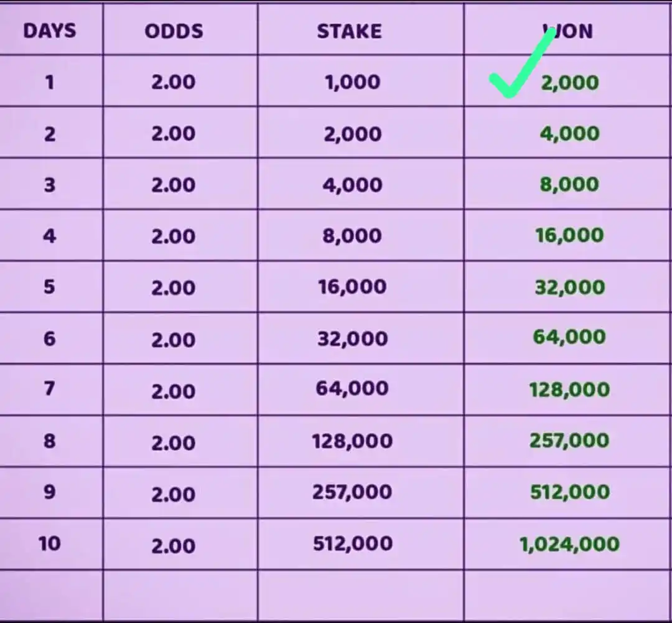Viewport: 672px width, 623px height.
Task: Click the 32,000 won value
Action: [x=570, y=287]
